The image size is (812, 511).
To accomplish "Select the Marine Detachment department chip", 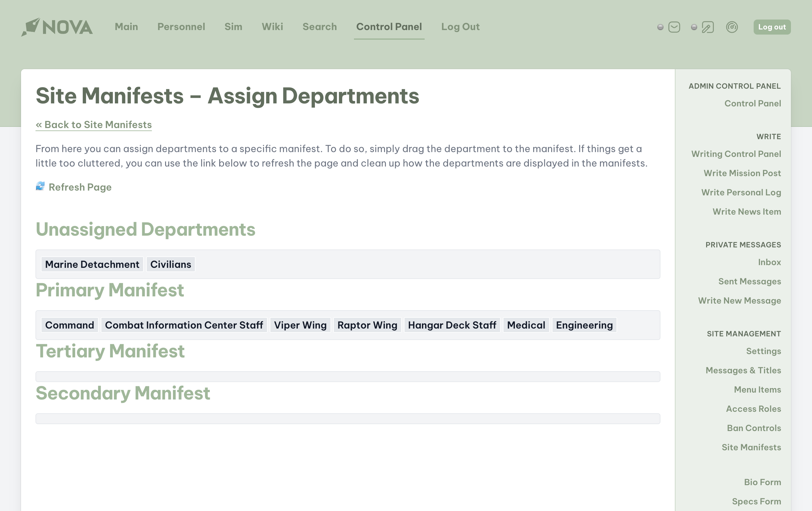I will (x=92, y=264).
